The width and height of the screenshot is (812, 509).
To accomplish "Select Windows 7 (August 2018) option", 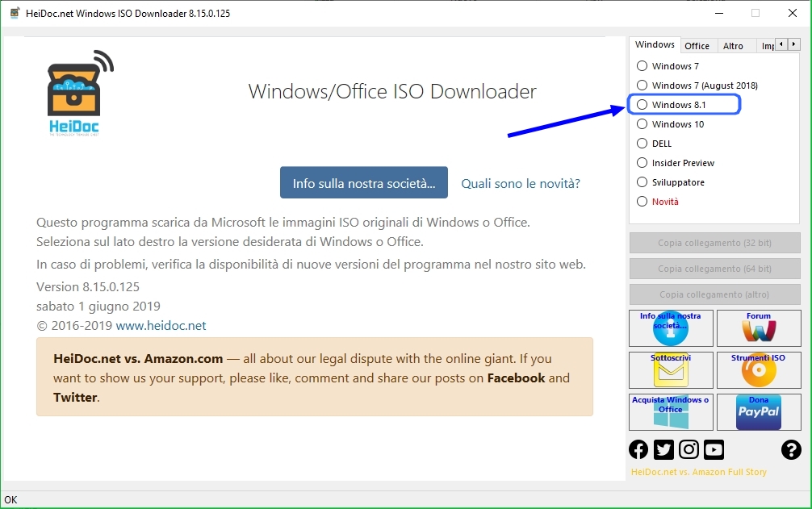I will [642, 86].
